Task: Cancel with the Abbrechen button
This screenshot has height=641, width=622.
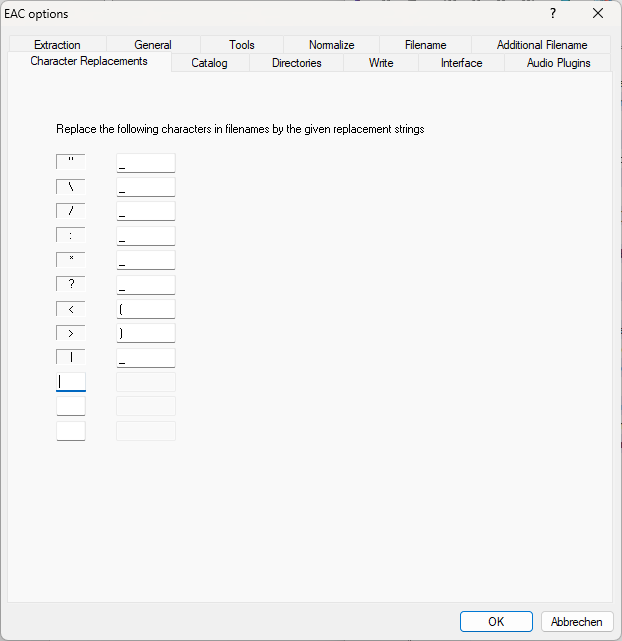Action: 577,621
